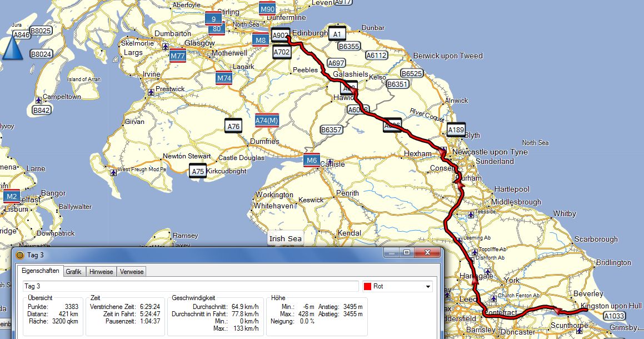Click the M6 shield near Carlisle
Viewport: 644px width, 339px height.
[312, 161]
